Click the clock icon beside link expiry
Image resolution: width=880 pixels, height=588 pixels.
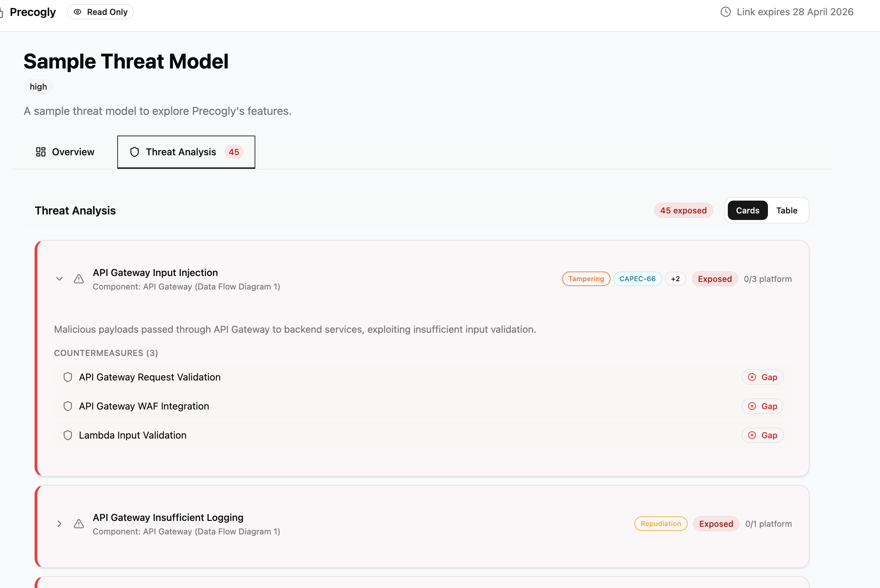tap(725, 12)
